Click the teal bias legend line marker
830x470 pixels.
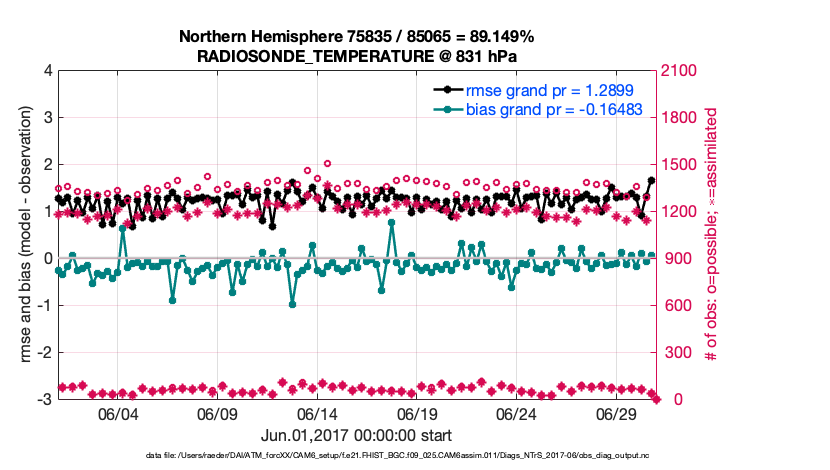point(448,110)
